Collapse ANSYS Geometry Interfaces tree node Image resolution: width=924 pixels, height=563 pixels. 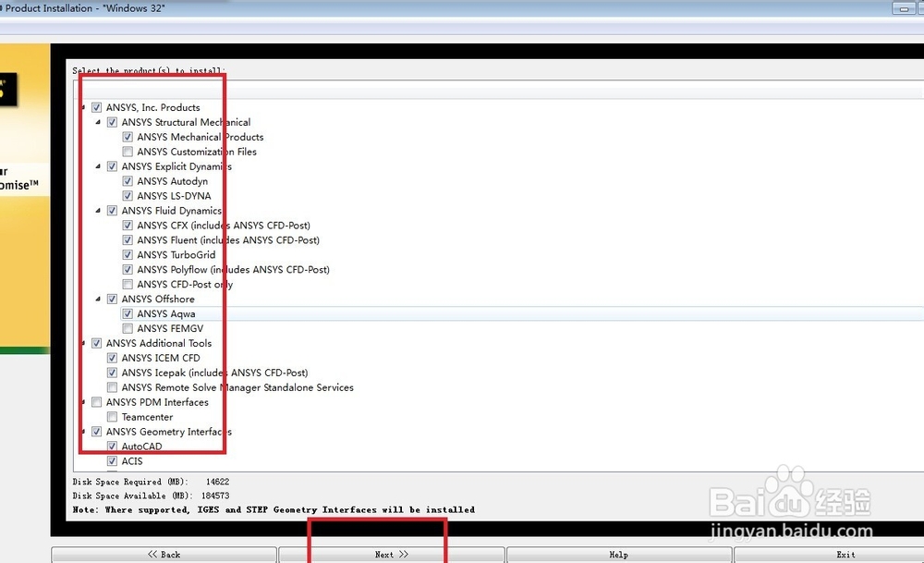pos(83,432)
